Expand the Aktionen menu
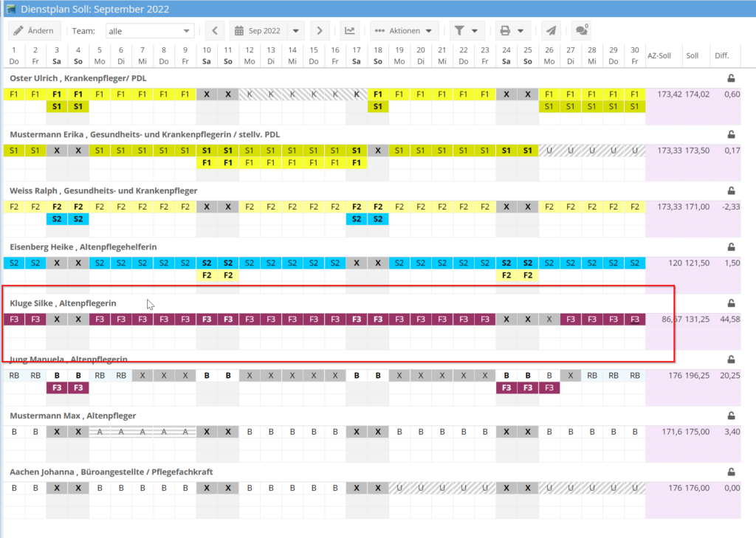 click(x=405, y=31)
